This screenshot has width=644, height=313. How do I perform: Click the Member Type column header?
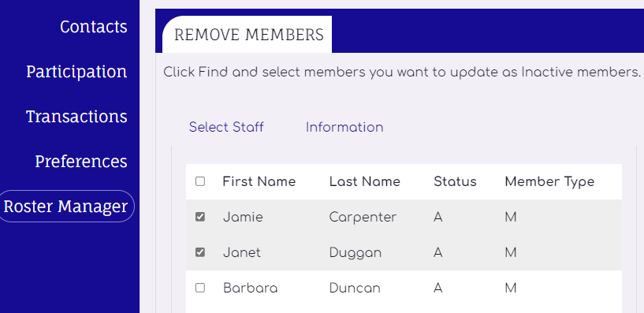pyautogui.click(x=549, y=181)
